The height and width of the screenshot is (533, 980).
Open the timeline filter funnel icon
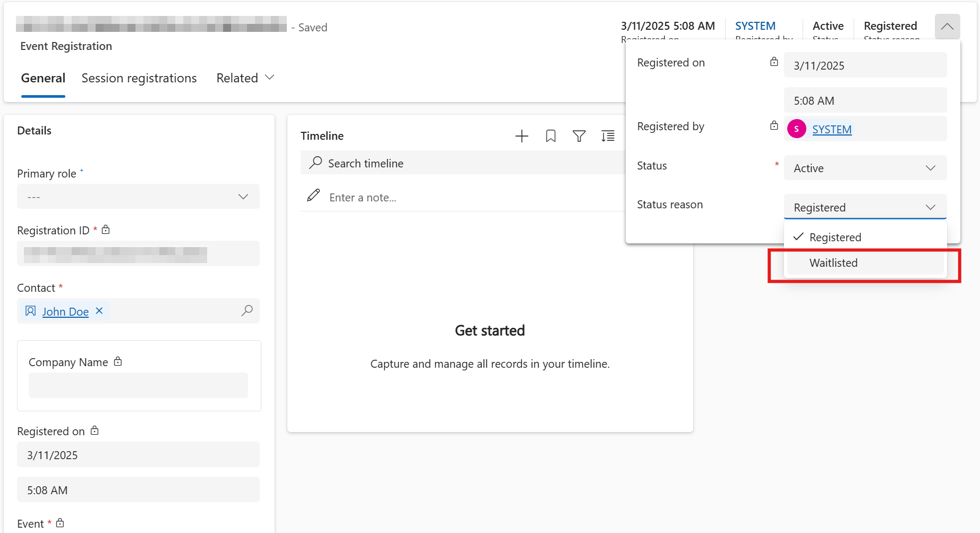coord(579,136)
